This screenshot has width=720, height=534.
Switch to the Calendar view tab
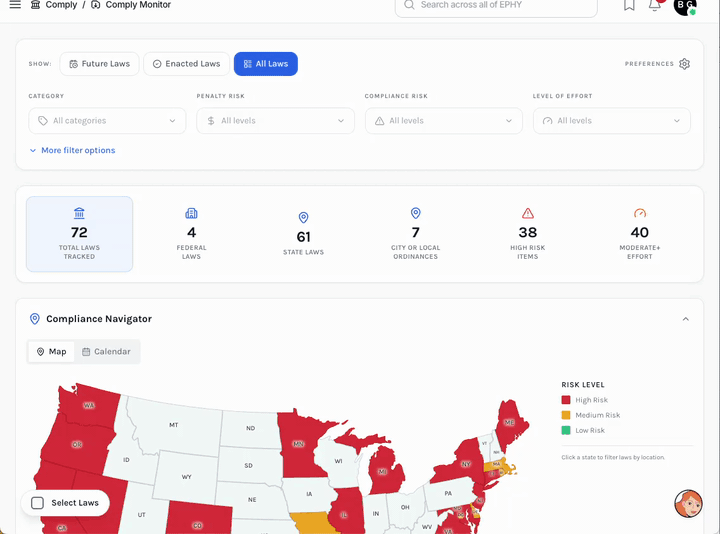107,352
